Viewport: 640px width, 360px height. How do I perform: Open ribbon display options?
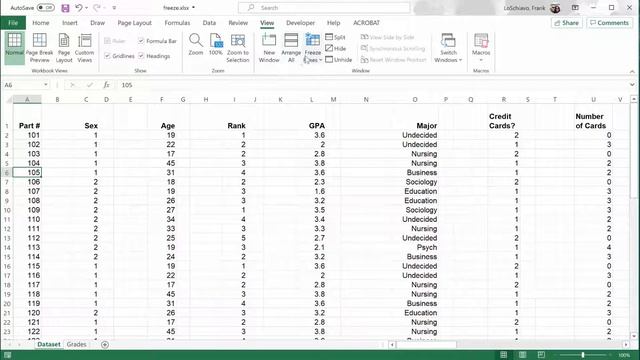575,8
